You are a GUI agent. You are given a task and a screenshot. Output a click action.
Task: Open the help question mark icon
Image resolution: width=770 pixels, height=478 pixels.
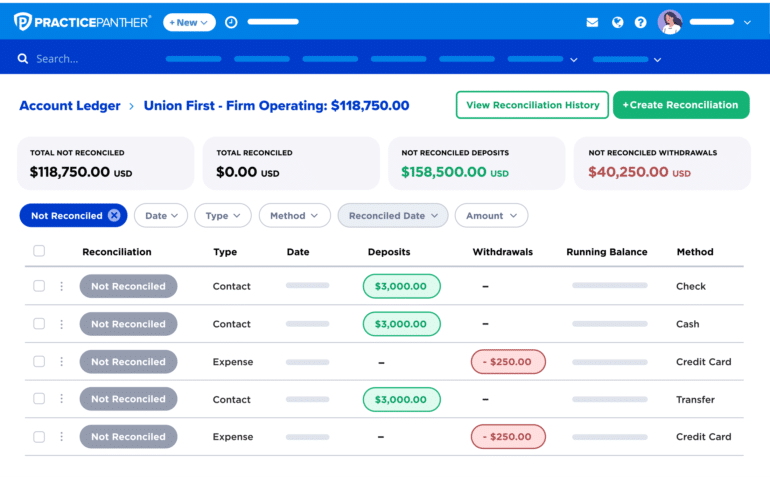[x=641, y=22]
